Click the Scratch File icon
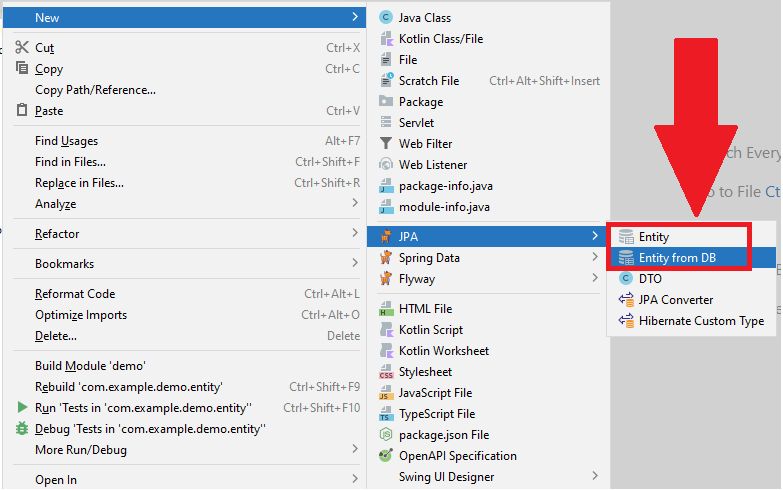This screenshot has height=490, width=783. pyautogui.click(x=387, y=81)
